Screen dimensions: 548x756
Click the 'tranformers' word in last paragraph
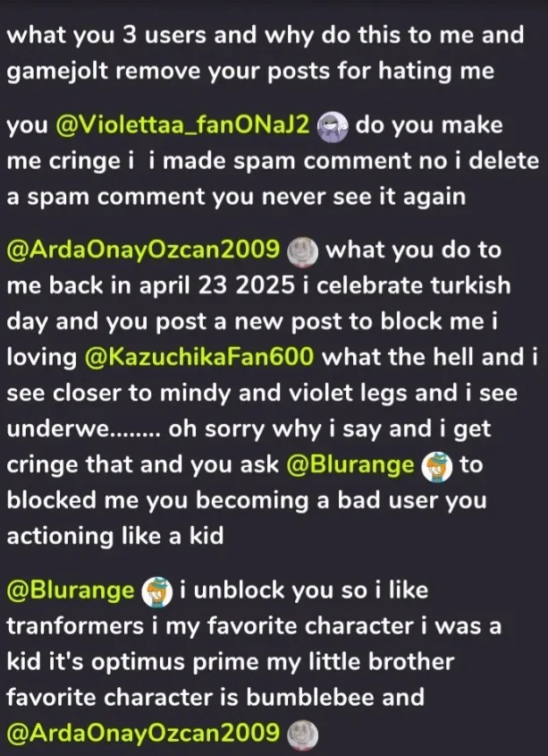click(x=75, y=625)
